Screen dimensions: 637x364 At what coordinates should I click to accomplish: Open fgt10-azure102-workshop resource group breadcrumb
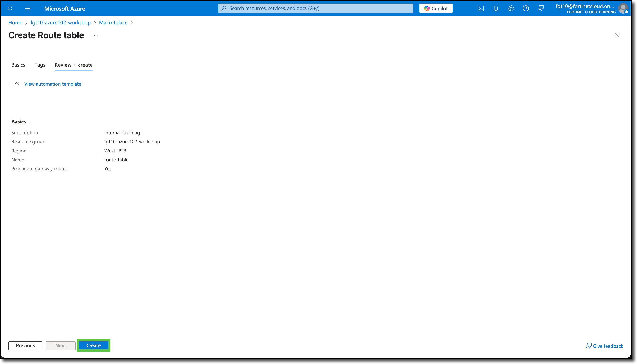[60, 22]
